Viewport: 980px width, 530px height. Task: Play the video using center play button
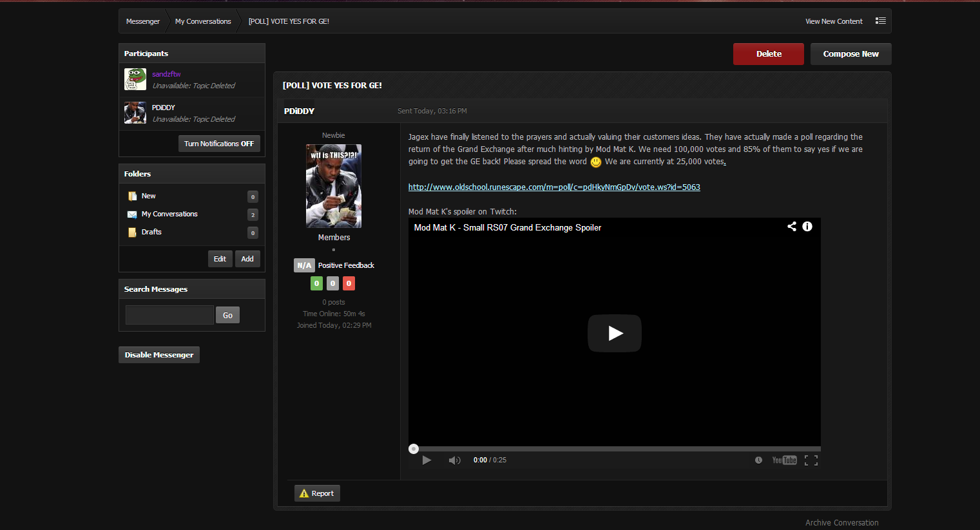click(x=615, y=333)
